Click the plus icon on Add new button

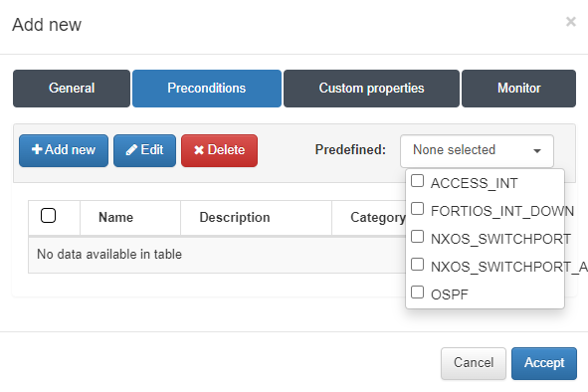tap(37, 149)
